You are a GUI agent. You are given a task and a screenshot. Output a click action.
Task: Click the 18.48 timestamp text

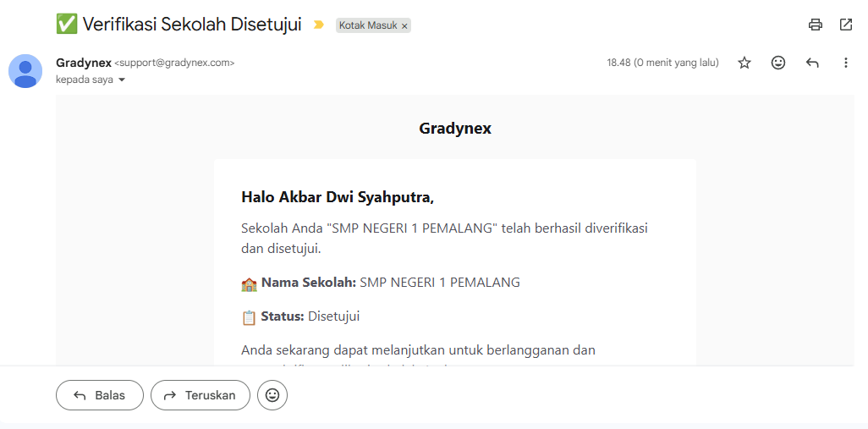click(662, 63)
